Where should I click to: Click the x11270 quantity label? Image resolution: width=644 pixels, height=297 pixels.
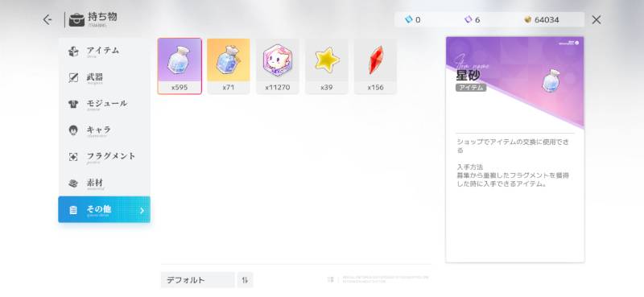pyautogui.click(x=278, y=88)
